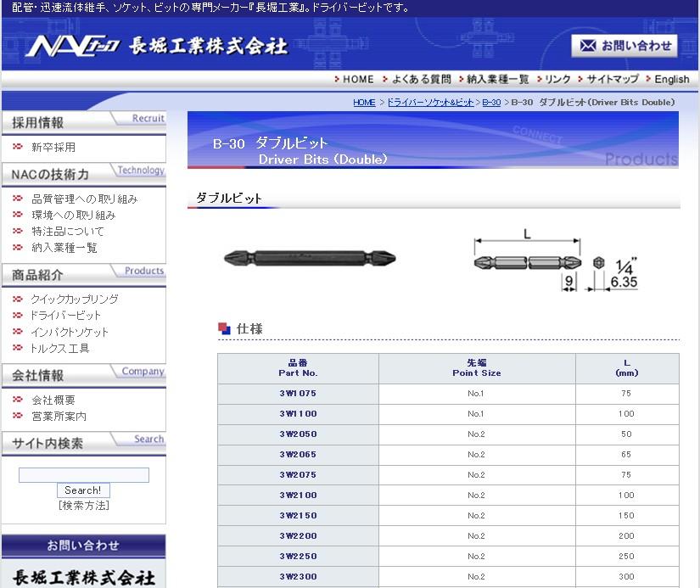Click the envelope icon in contact button
The height and width of the screenshot is (588, 700).
click(587, 46)
